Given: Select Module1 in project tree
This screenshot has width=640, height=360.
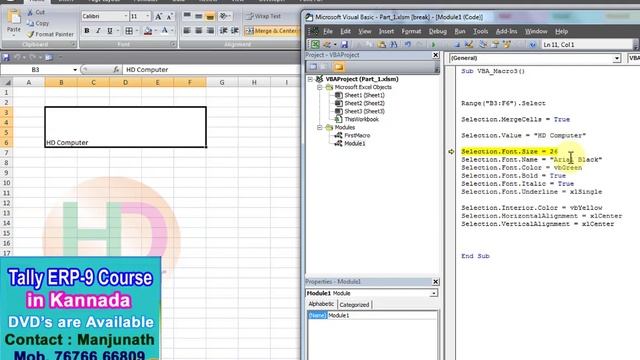Looking at the screenshot, I should coord(355,144).
